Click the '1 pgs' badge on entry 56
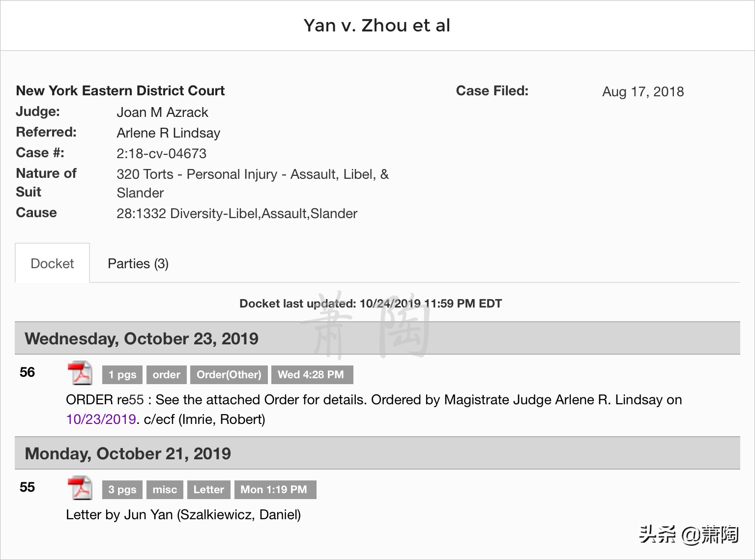 point(122,374)
